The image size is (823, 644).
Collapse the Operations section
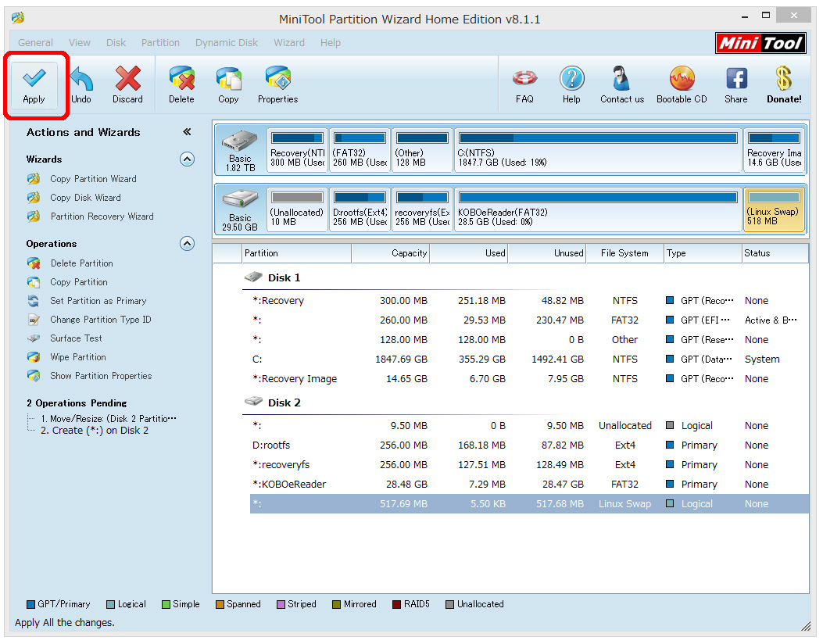pyautogui.click(x=188, y=244)
